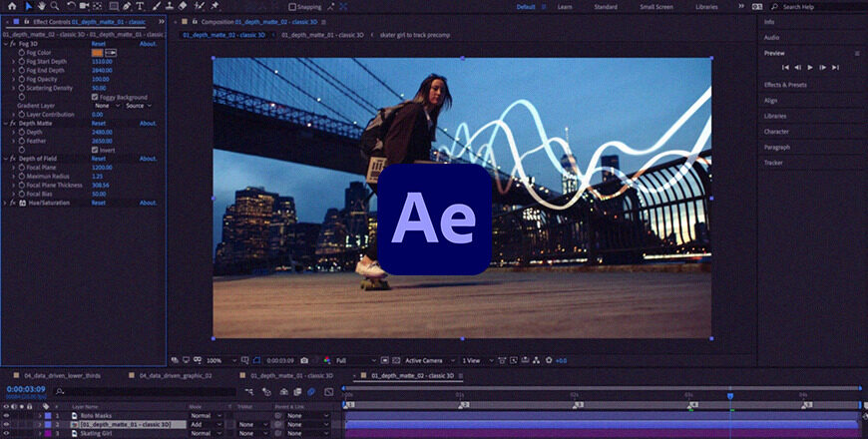This screenshot has height=439, width=868.
Task: Select the Eraser tool
Action: click(183, 6)
